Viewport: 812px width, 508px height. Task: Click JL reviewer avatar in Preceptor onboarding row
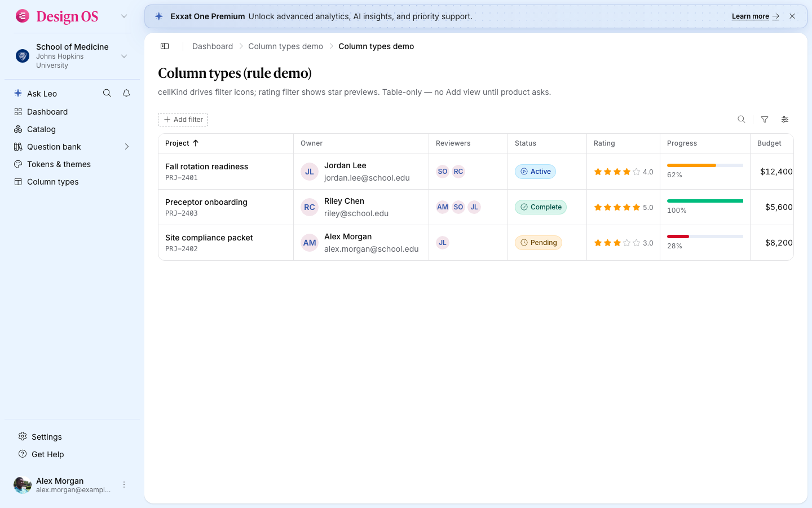pos(474,207)
